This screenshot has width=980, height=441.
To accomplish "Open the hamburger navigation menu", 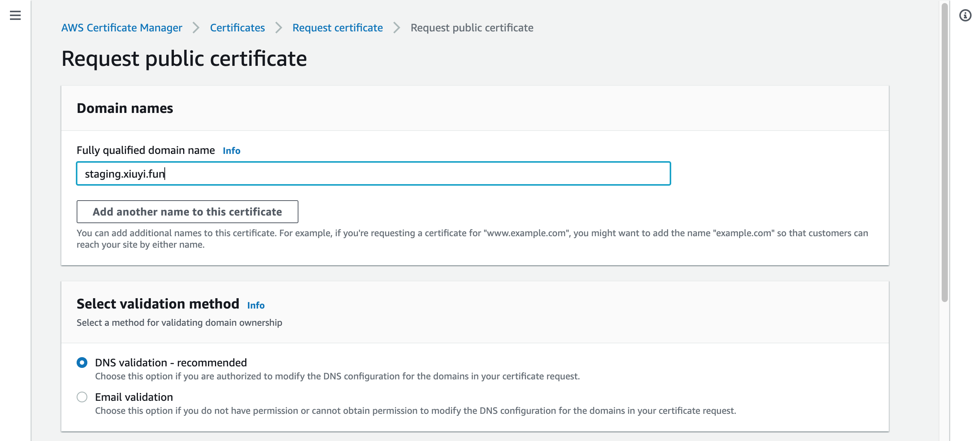I will pos(15,15).
